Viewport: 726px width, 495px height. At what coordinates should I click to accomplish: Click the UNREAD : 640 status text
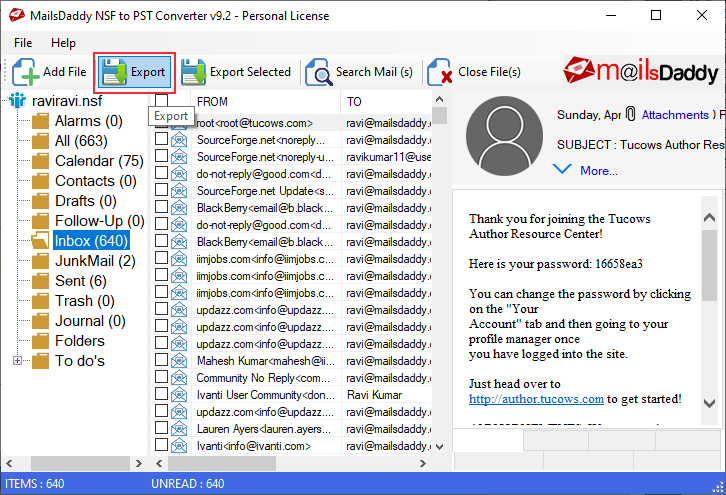pyautogui.click(x=188, y=484)
